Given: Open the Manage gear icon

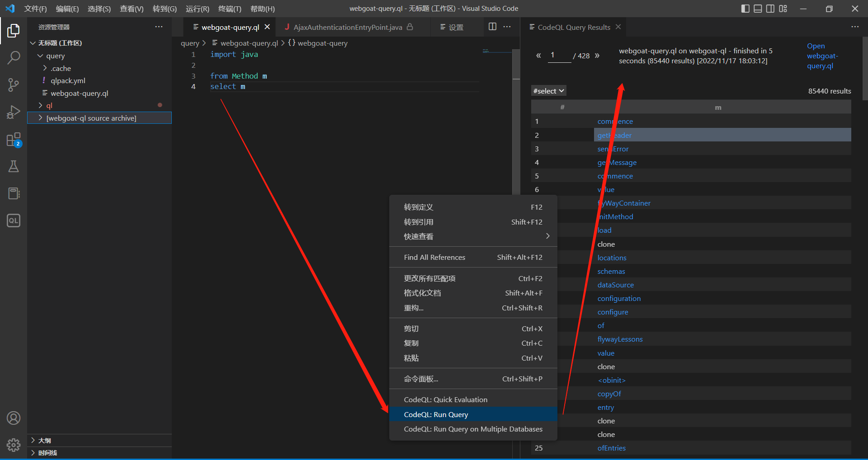Looking at the screenshot, I should [x=14, y=445].
